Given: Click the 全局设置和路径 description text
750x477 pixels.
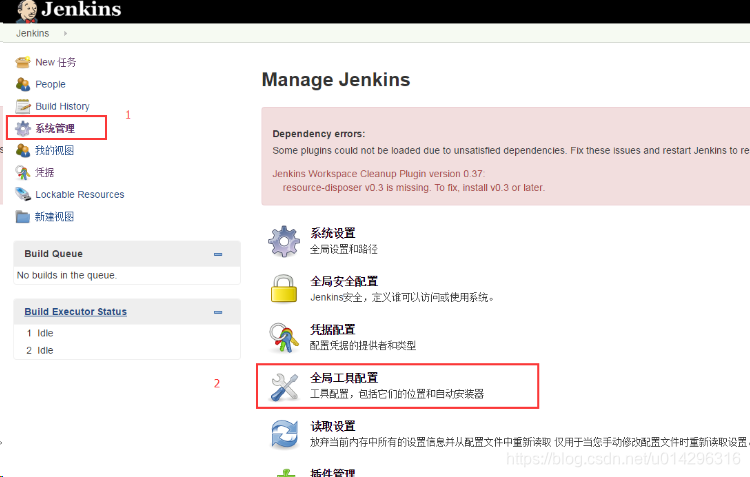Looking at the screenshot, I should 344,249.
